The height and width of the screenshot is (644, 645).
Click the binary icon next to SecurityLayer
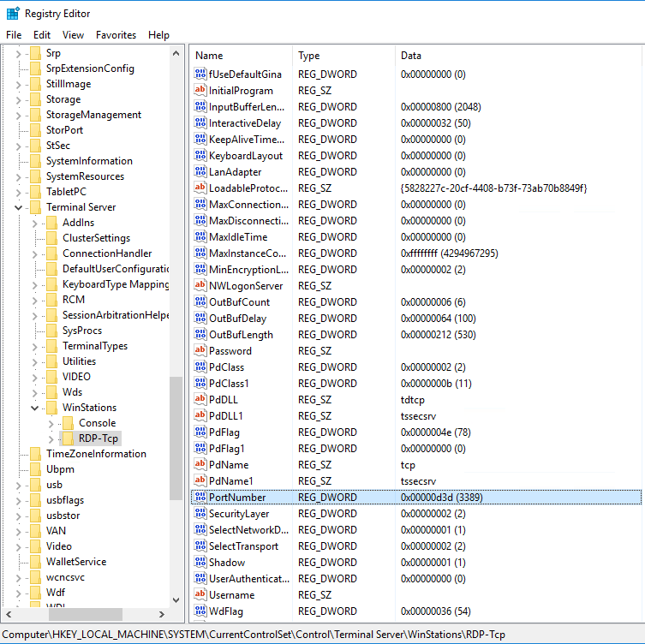[200, 514]
